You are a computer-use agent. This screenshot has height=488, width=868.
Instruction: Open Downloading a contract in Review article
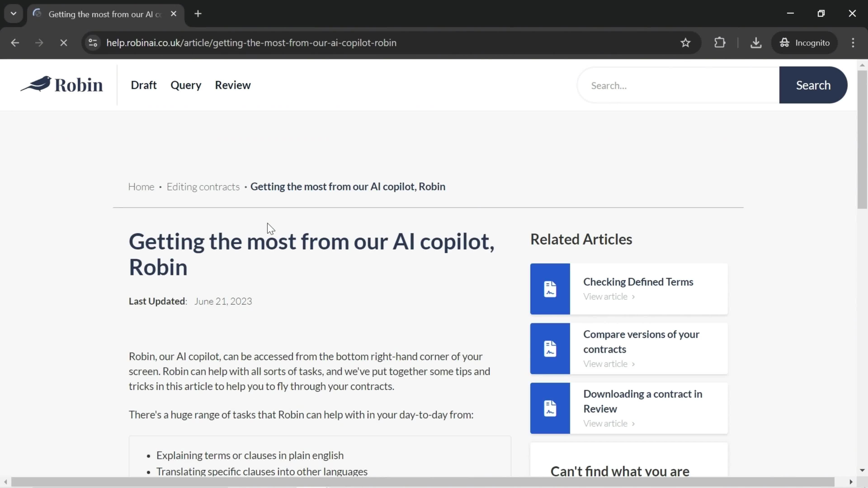click(643, 401)
